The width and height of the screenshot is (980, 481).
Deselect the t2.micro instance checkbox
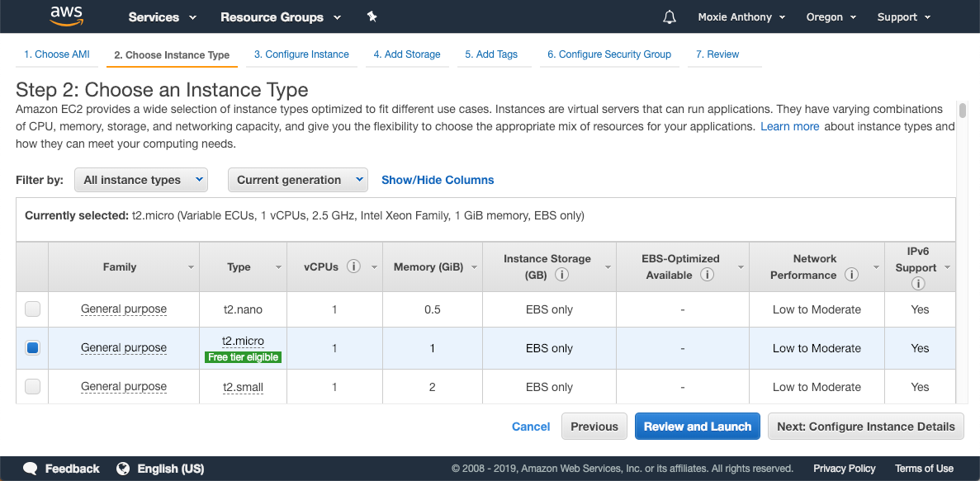coord(32,347)
